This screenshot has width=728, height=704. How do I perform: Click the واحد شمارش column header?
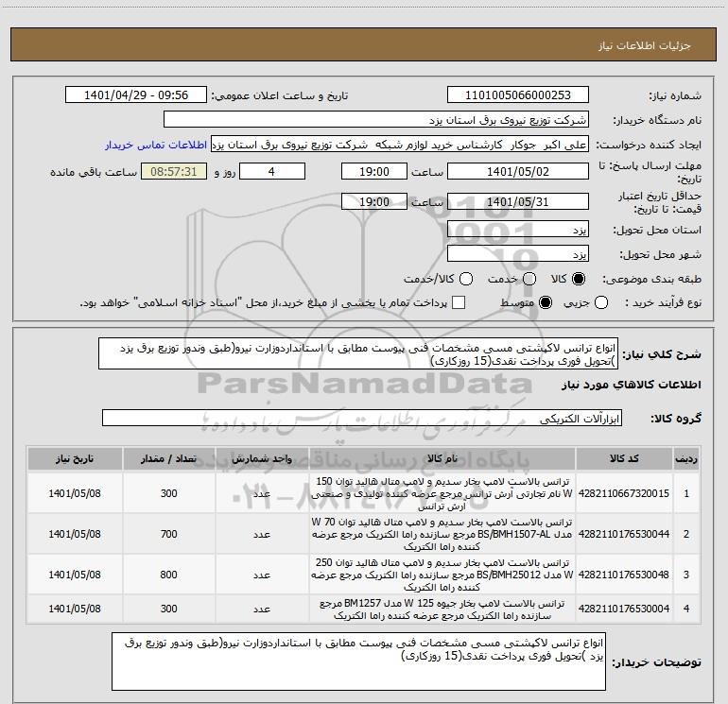[262, 458]
